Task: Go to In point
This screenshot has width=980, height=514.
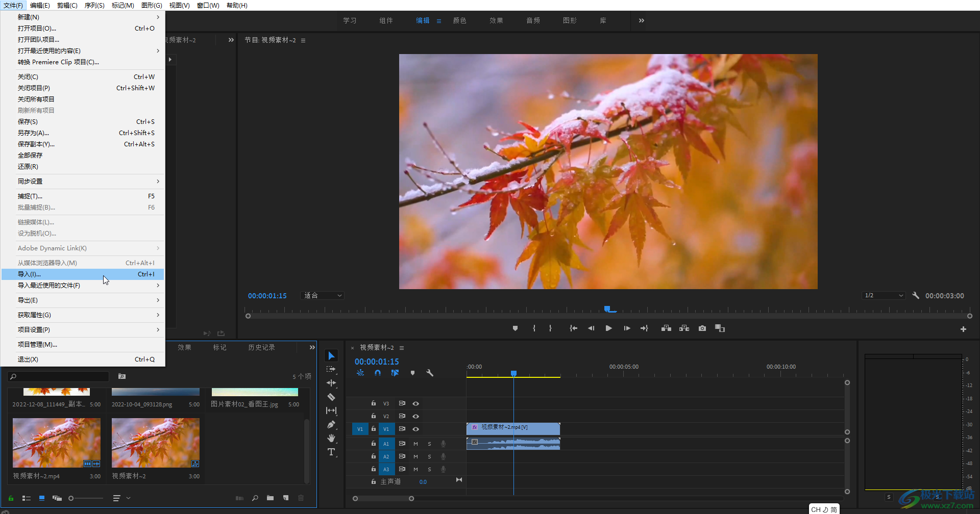Action: click(573, 328)
